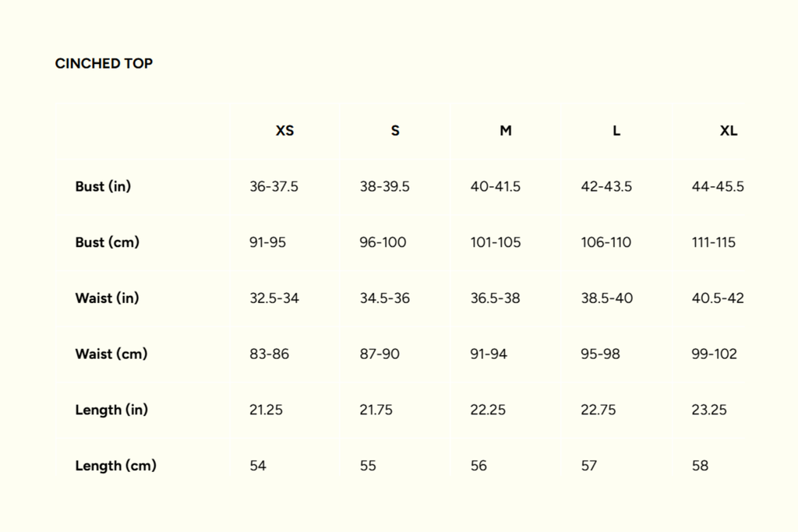Select the Waist (cm) row label

pos(111,354)
